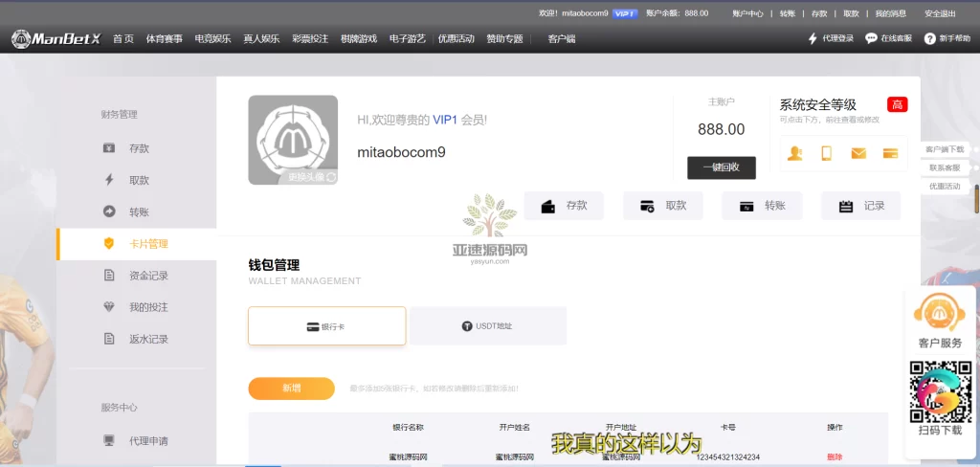Click 安全退出 to log out
The image size is (980, 467).
tap(940, 13)
